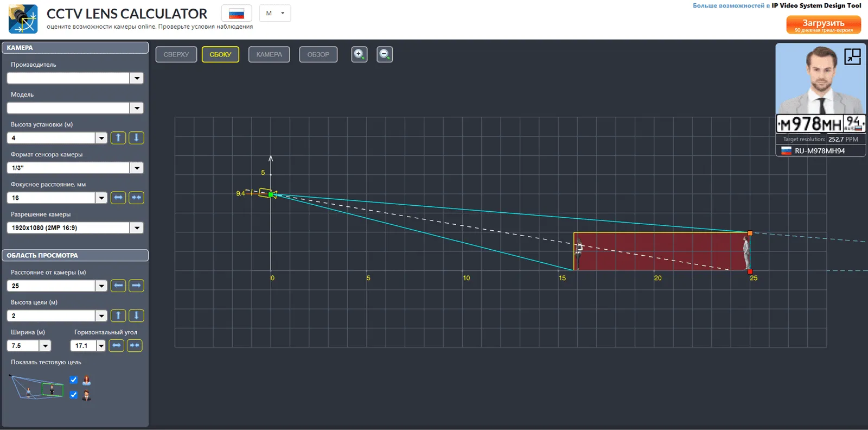
Task: Expand the distance from camera dropdown
Action: tap(101, 286)
